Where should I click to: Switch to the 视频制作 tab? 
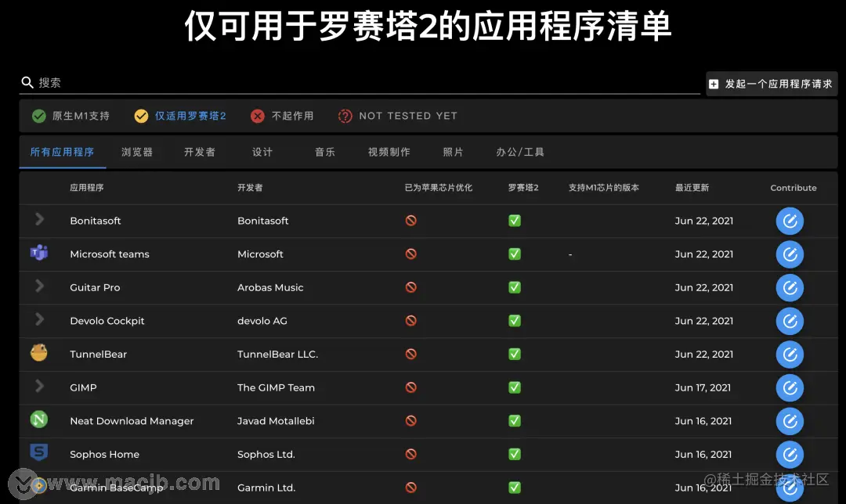[x=389, y=152]
